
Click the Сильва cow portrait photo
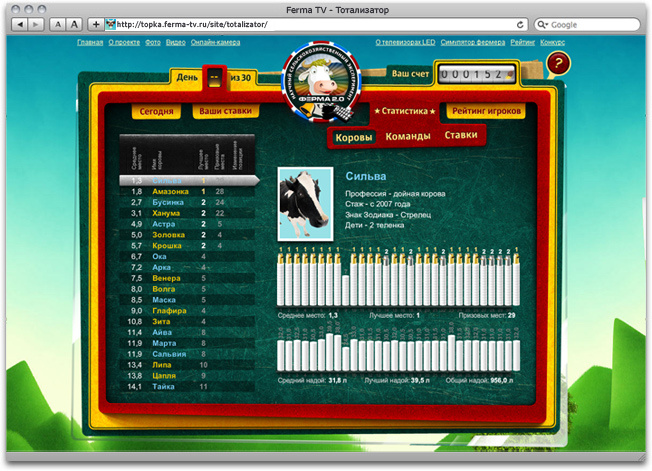coord(298,196)
